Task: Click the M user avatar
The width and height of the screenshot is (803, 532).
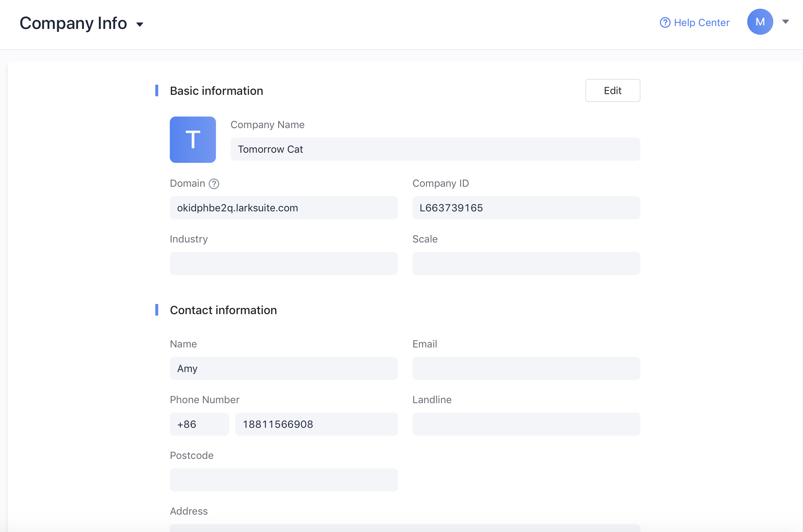Action: [x=760, y=22]
